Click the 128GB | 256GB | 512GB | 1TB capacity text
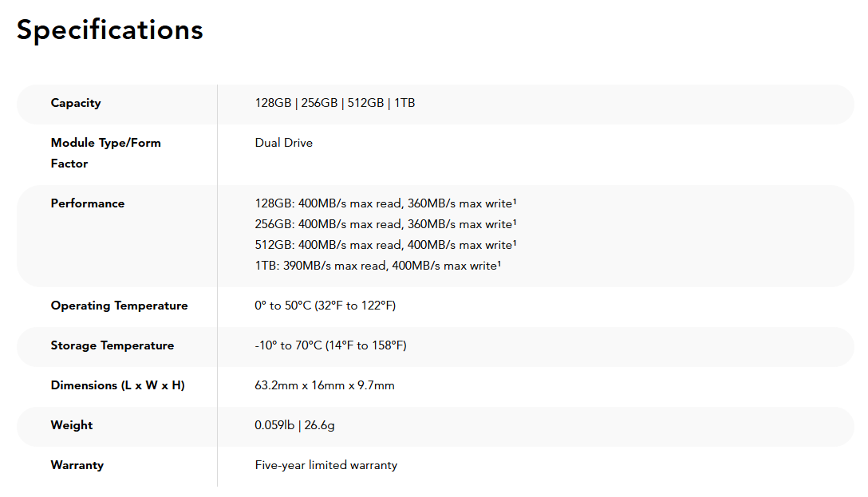868x497 pixels. click(x=335, y=103)
